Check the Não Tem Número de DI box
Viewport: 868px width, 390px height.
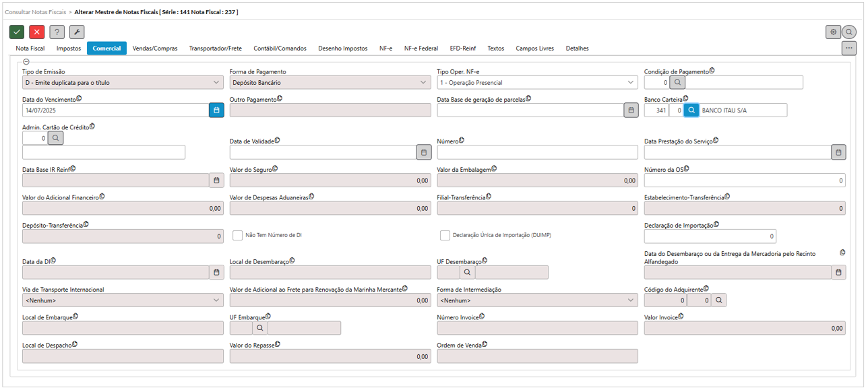pyautogui.click(x=237, y=235)
